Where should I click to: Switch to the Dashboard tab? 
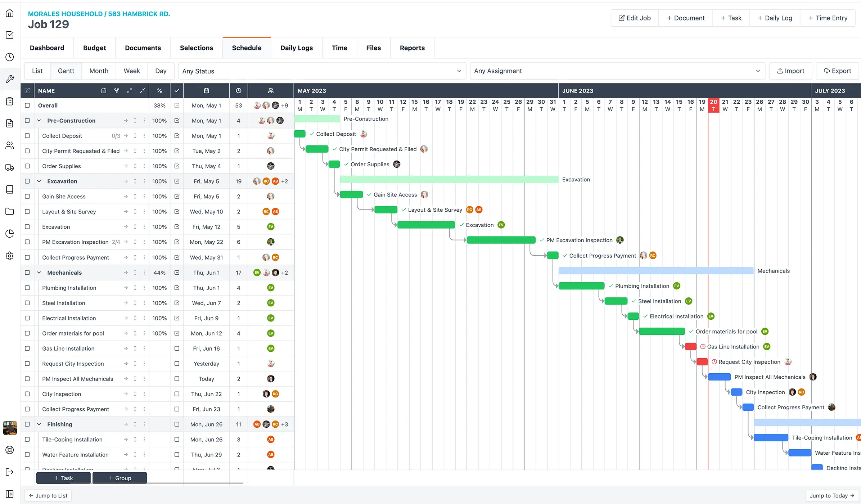click(x=47, y=48)
